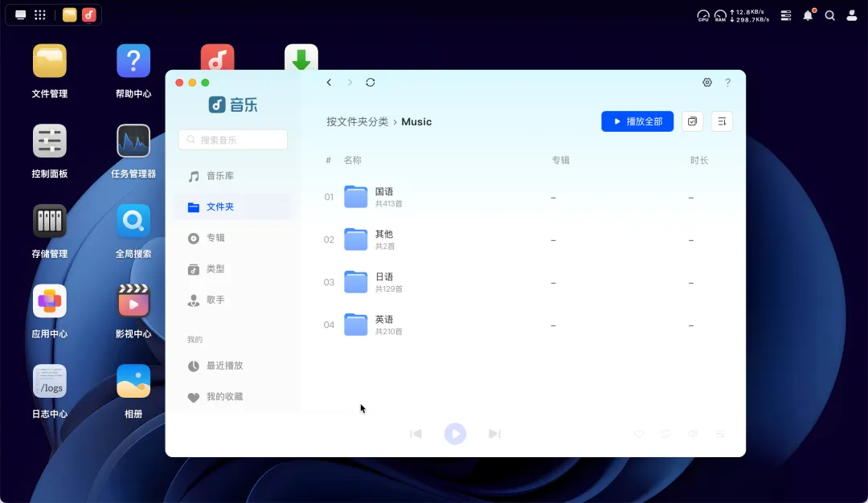Viewport: 868px width, 503px height.
Task: Open the RAM usage gauge in top bar
Action: [720, 15]
